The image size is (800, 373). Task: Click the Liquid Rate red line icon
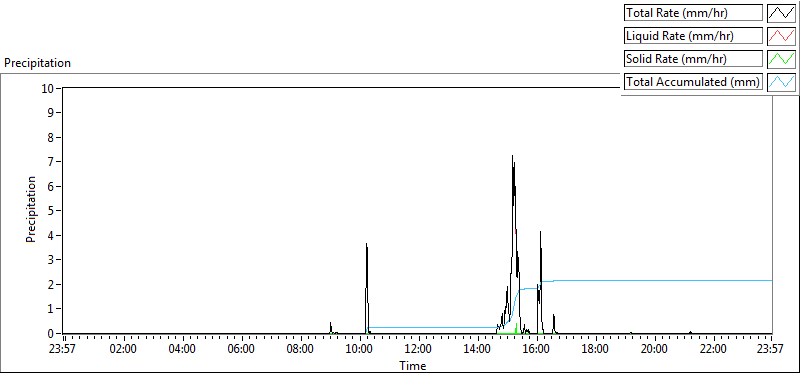point(781,36)
